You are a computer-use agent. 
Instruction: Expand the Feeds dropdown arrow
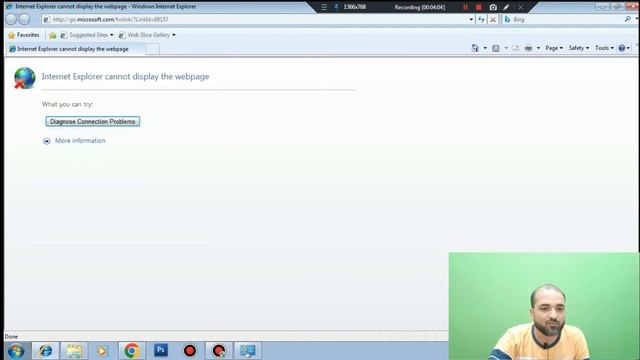coord(506,48)
